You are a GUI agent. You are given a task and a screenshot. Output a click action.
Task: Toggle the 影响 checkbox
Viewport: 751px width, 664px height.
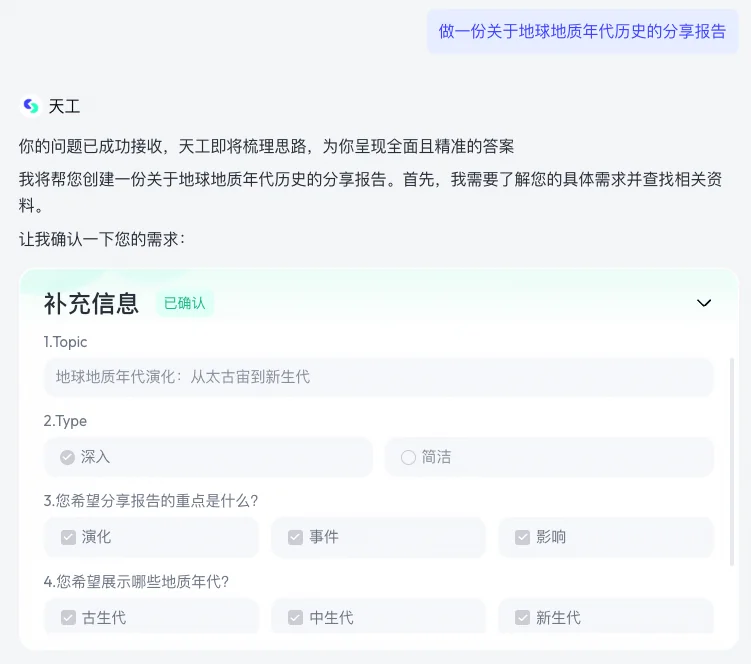pyautogui.click(x=522, y=537)
